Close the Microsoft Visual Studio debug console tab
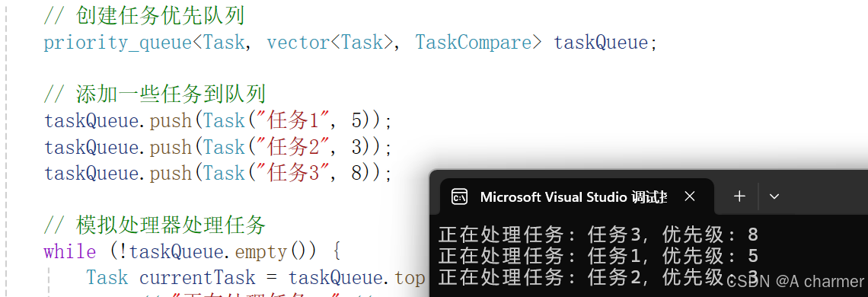The image size is (868, 297). tap(689, 196)
